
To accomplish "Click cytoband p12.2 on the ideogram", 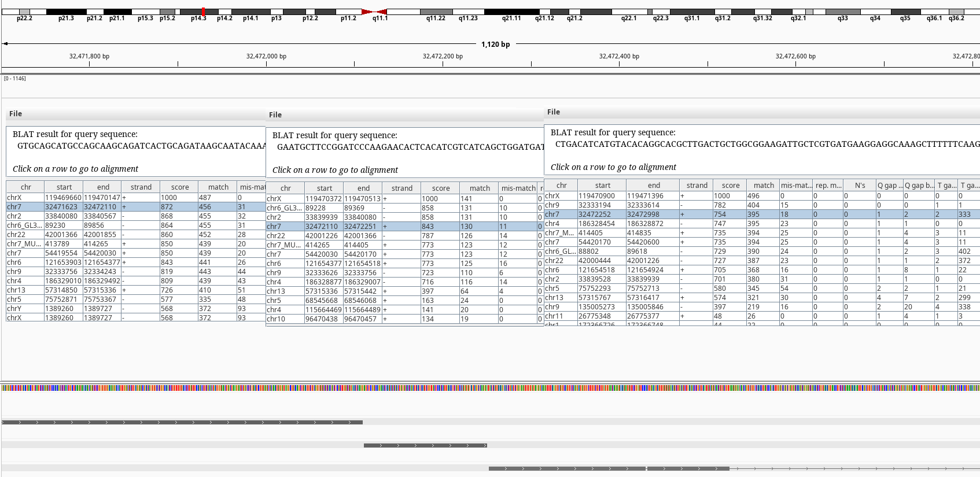I will tap(310, 12).
